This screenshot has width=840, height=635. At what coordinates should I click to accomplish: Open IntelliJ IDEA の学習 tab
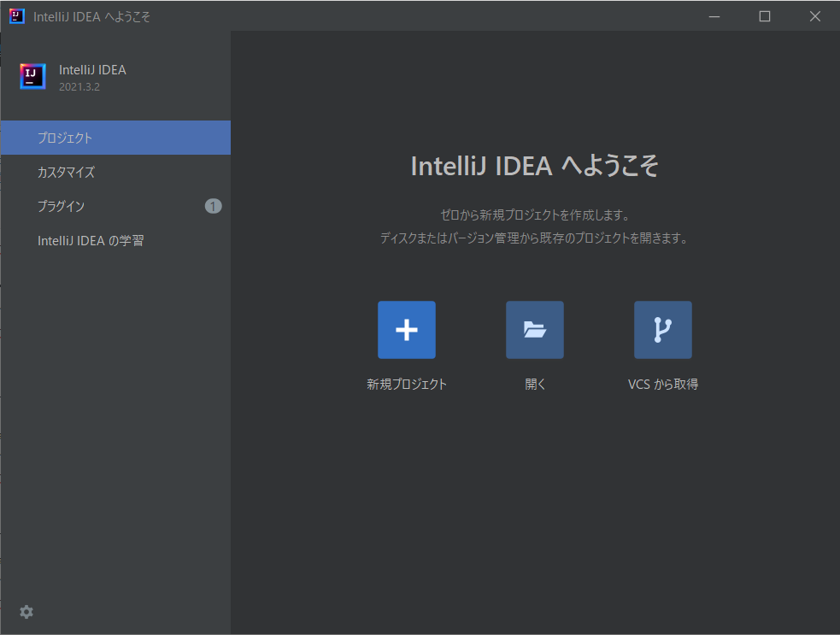click(115, 241)
